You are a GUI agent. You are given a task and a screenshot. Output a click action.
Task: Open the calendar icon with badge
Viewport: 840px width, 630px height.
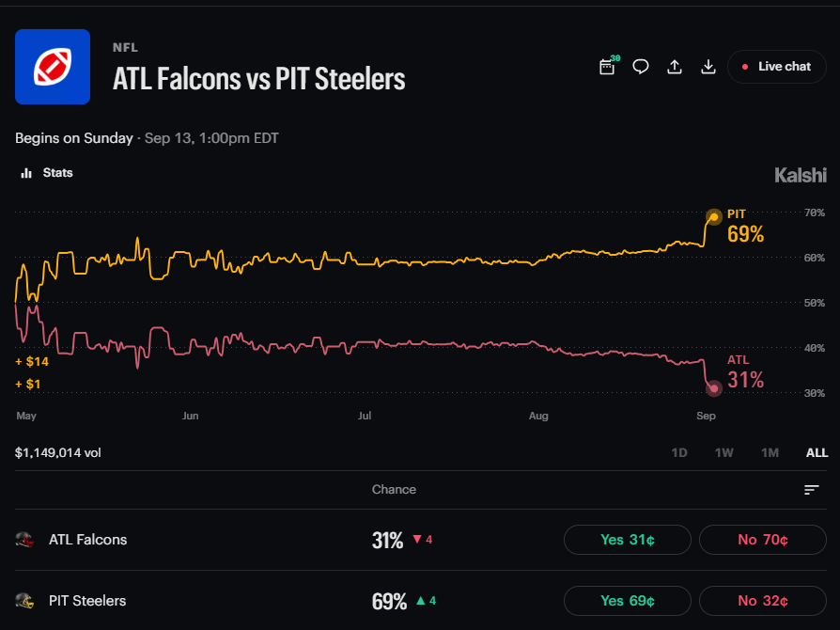click(x=608, y=67)
